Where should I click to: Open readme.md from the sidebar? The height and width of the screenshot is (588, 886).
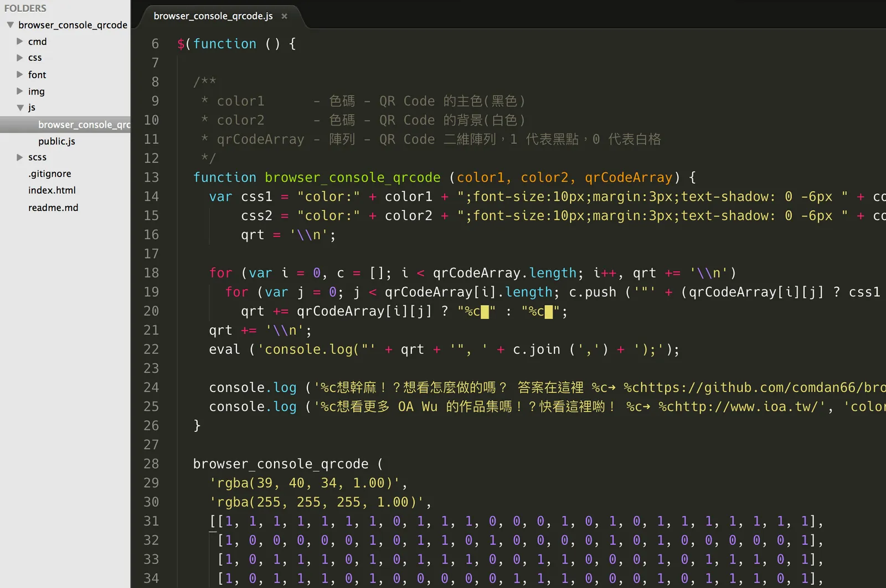[x=53, y=208]
